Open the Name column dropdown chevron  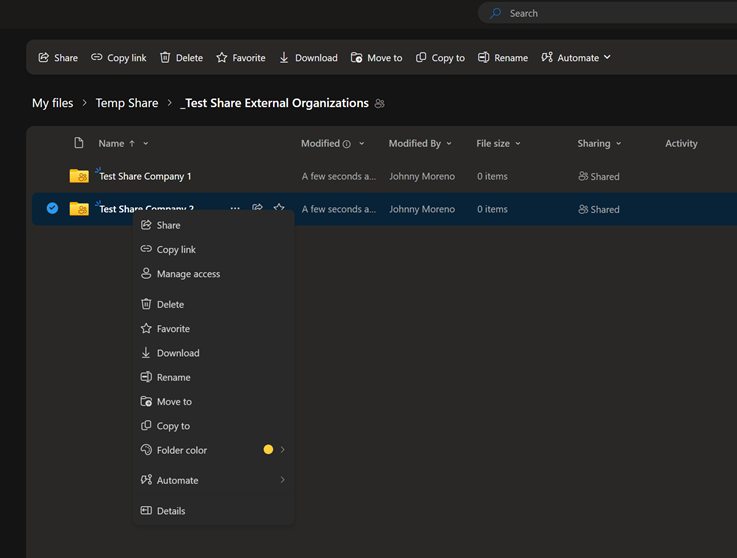click(146, 143)
